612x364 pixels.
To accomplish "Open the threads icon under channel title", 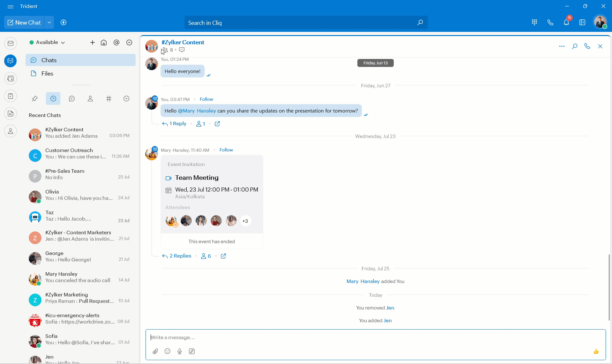I will click(182, 50).
